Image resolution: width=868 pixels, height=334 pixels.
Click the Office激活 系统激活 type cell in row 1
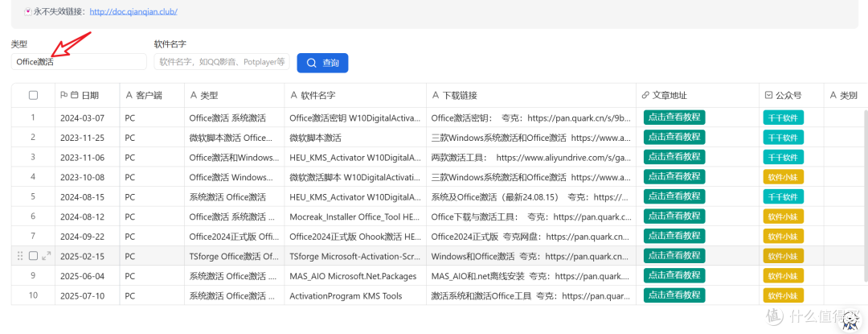click(x=235, y=118)
